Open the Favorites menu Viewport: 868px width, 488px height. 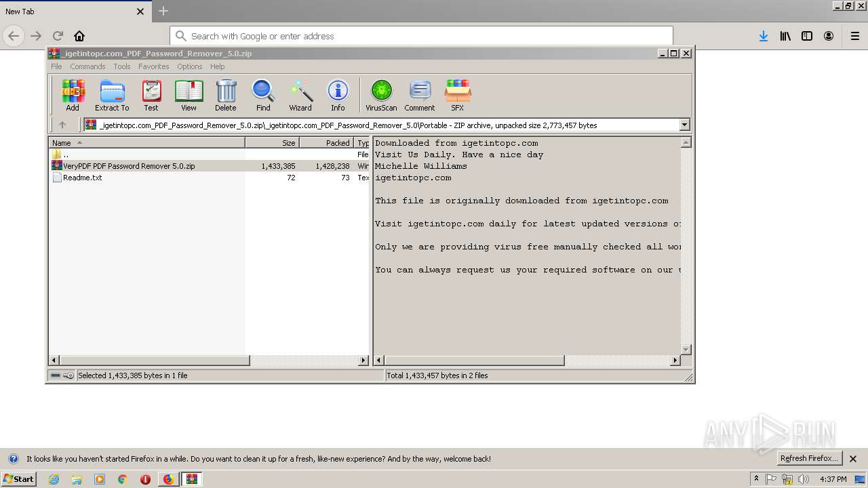[x=154, y=66]
